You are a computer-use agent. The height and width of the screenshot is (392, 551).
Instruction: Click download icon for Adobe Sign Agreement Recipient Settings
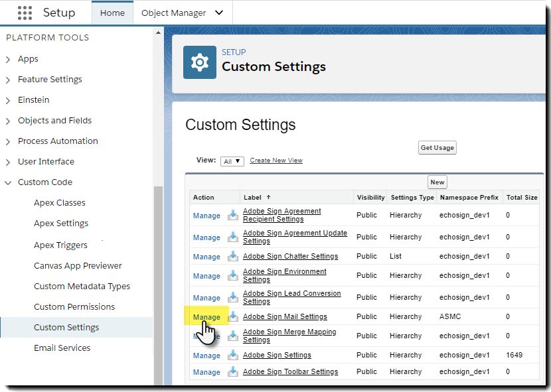232,215
